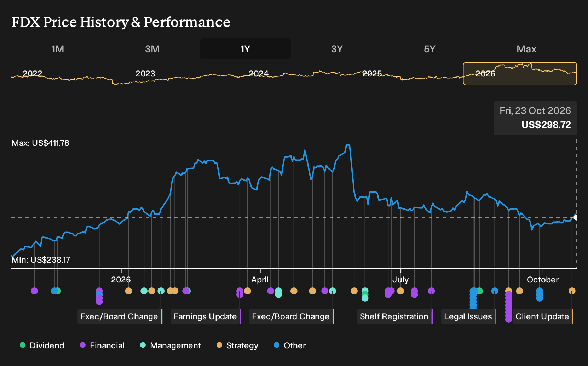Click the July axis label
The width and height of the screenshot is (588, 366).
(x=400, y=280)
